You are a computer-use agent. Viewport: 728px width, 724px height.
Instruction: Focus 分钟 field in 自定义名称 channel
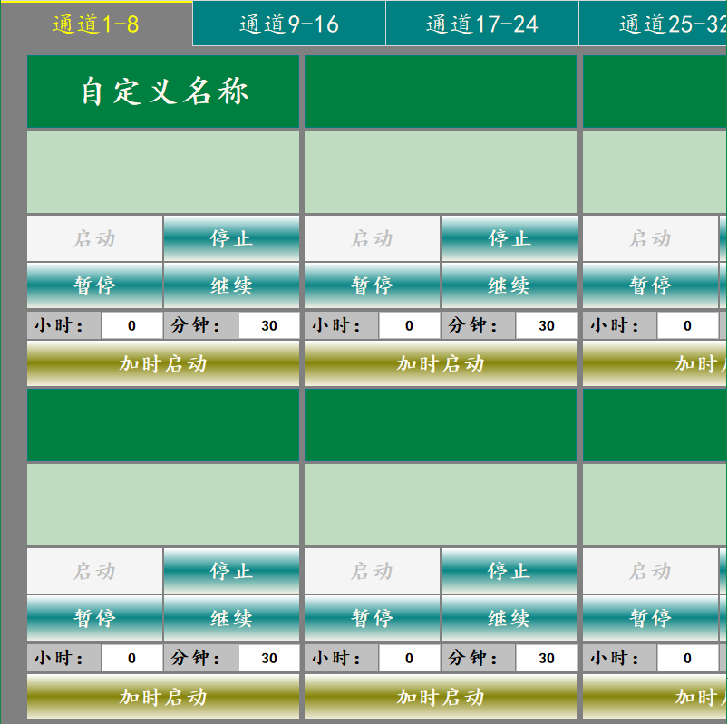(x=269, y=325)
